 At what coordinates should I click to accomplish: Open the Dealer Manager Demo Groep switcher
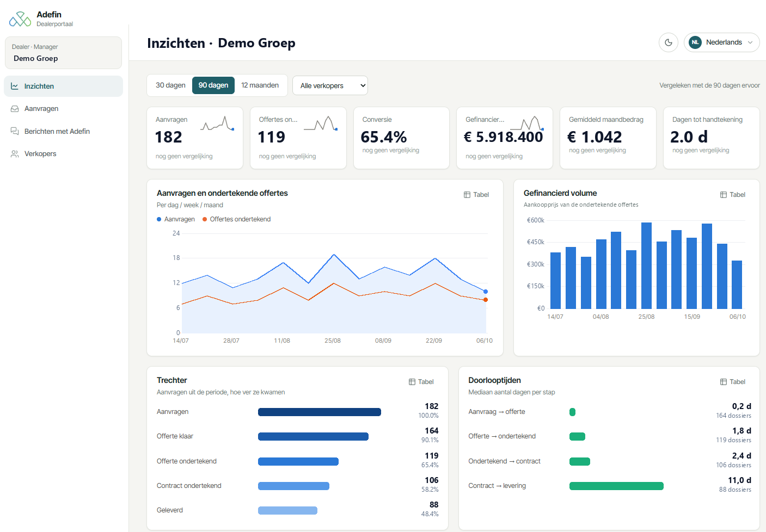click(63, 53)
